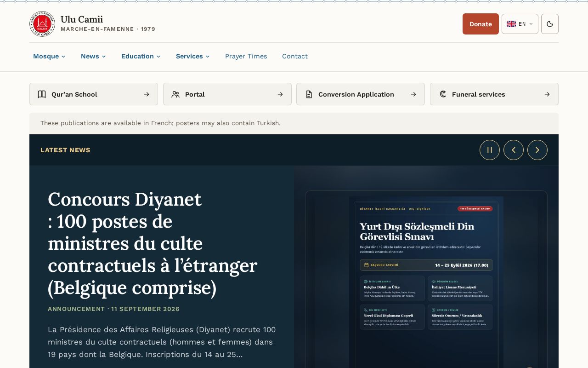Click 'MARCHE-EN-FAMENNE · 1979' subtitle
Viewport: 588px width, 368px height.
click(x=108, y=29)
